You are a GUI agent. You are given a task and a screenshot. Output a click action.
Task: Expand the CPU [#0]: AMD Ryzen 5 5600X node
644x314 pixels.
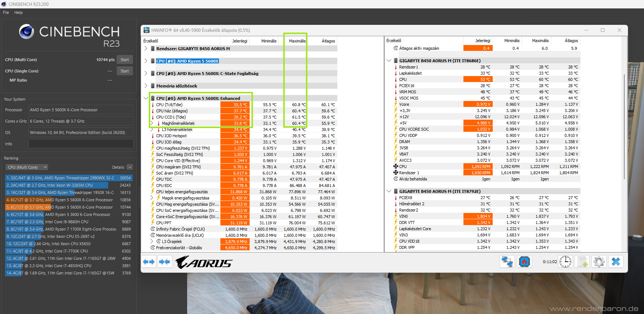coord(146,61)
